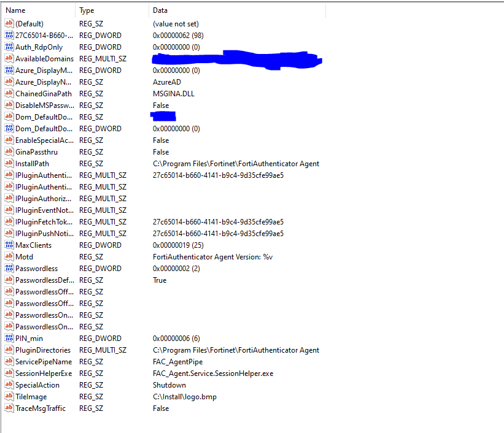
Task: Select the "SessionHelperExe" value name
Action: (44, 374)
